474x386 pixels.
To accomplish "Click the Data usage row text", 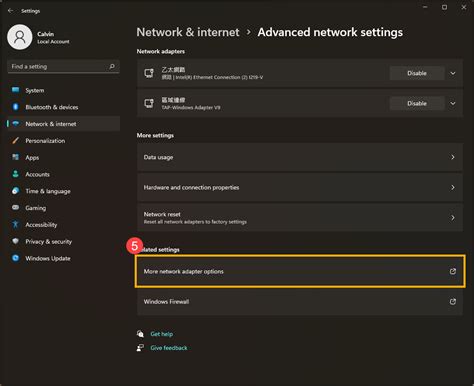I will click(158, 157).
